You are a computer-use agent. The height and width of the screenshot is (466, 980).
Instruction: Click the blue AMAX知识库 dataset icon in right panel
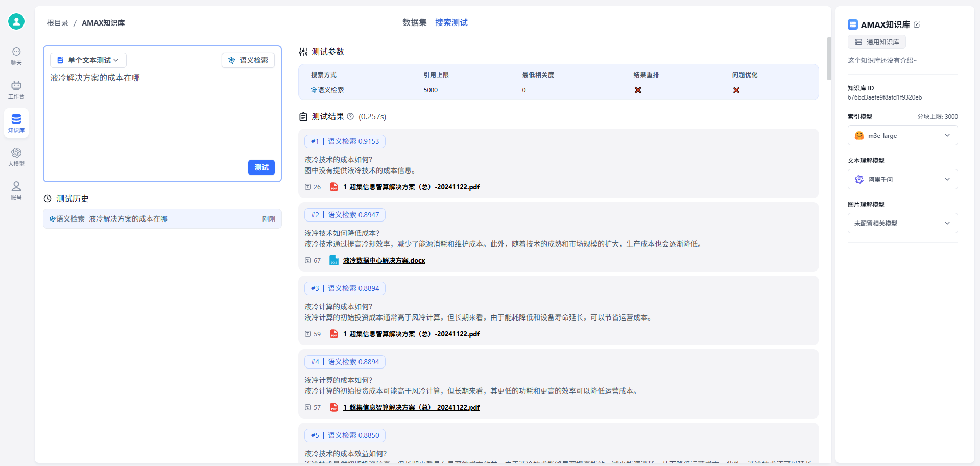coord(853,24)
